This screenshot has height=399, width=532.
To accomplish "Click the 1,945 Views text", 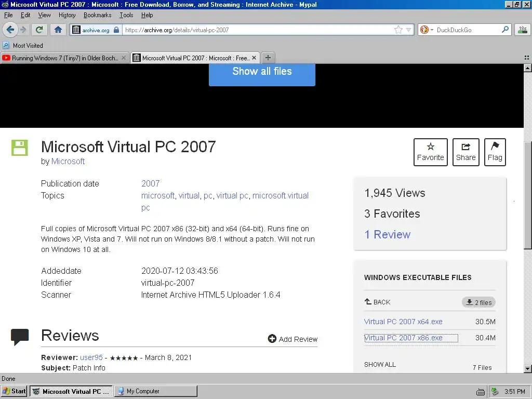I will point(395,193).
